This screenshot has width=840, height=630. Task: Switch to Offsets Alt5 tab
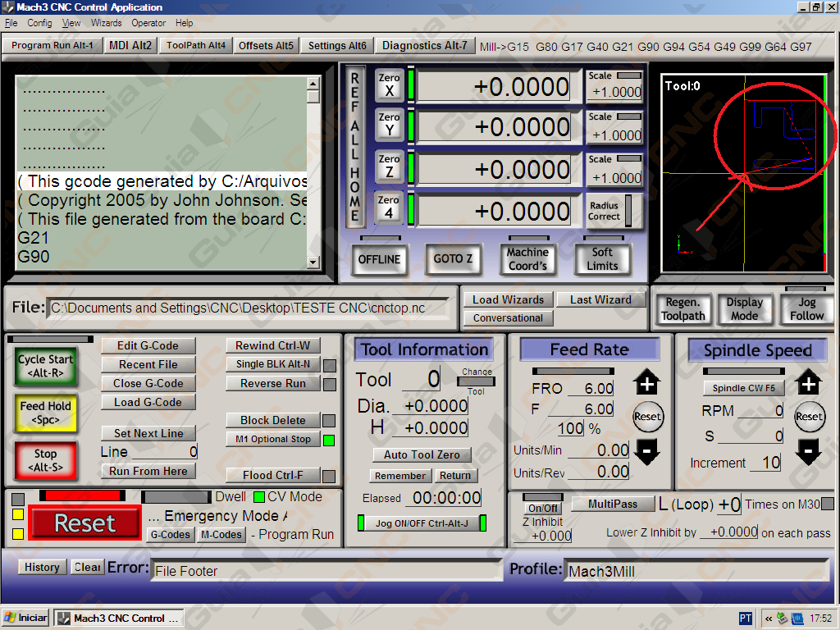tap(266, 46)
